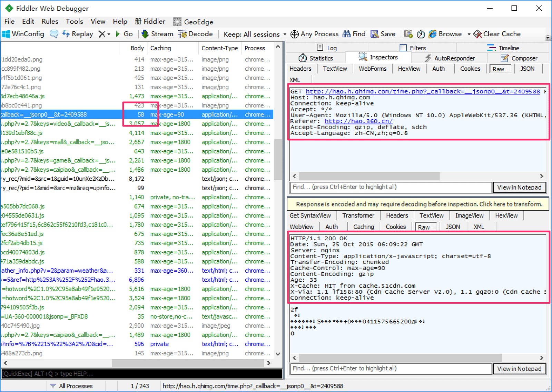Open the Remove sessions X dropdown arrow
552x392 pixels.
point(109,34)
